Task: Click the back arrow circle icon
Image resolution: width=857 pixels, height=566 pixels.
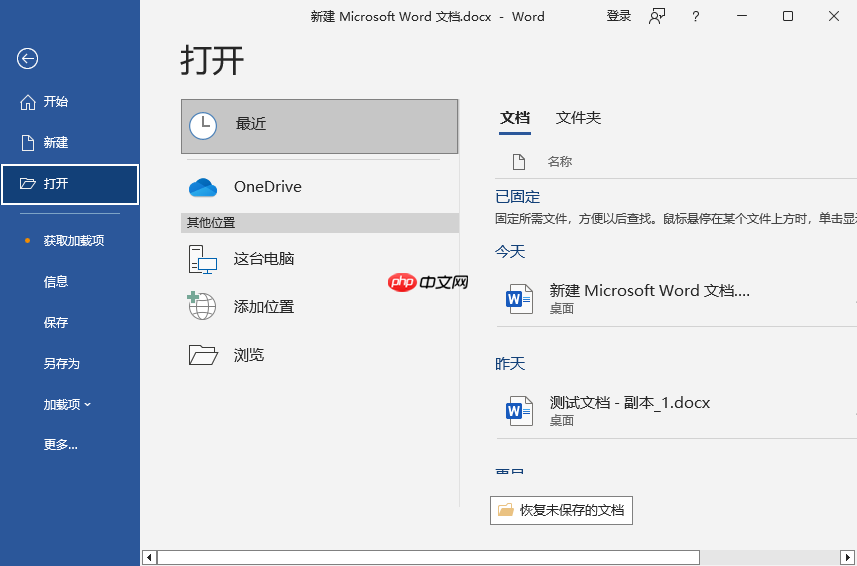Action: [x=27, y=58]
